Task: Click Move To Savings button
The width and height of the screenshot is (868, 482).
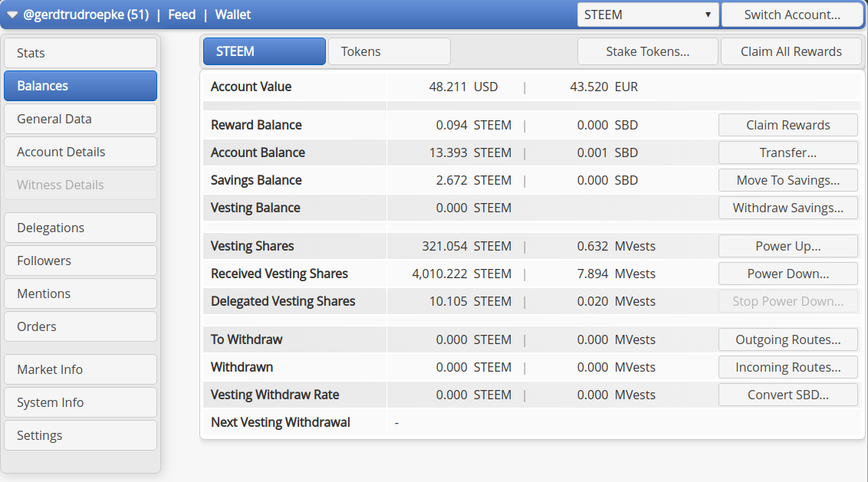Action: pyautogui.click(x=787, y=180)
